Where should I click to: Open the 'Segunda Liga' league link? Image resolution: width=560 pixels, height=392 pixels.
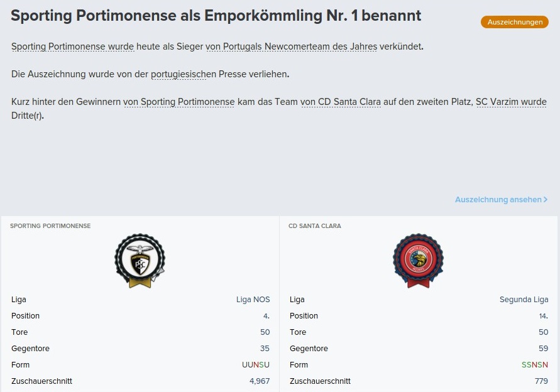click(x=524, y=300)
